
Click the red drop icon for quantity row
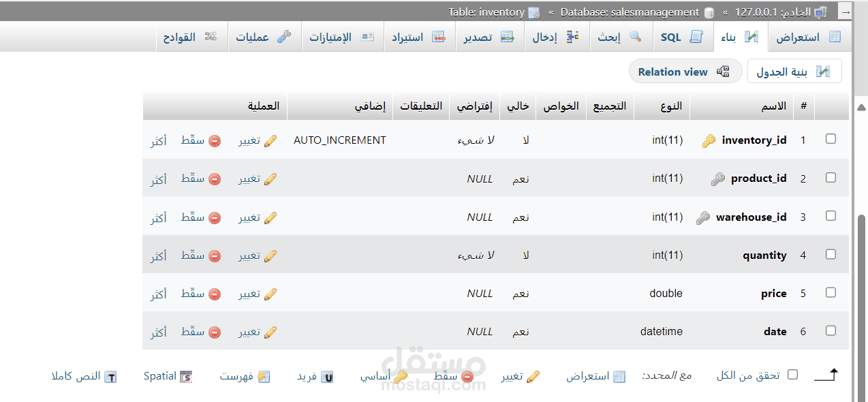point(215,256)
